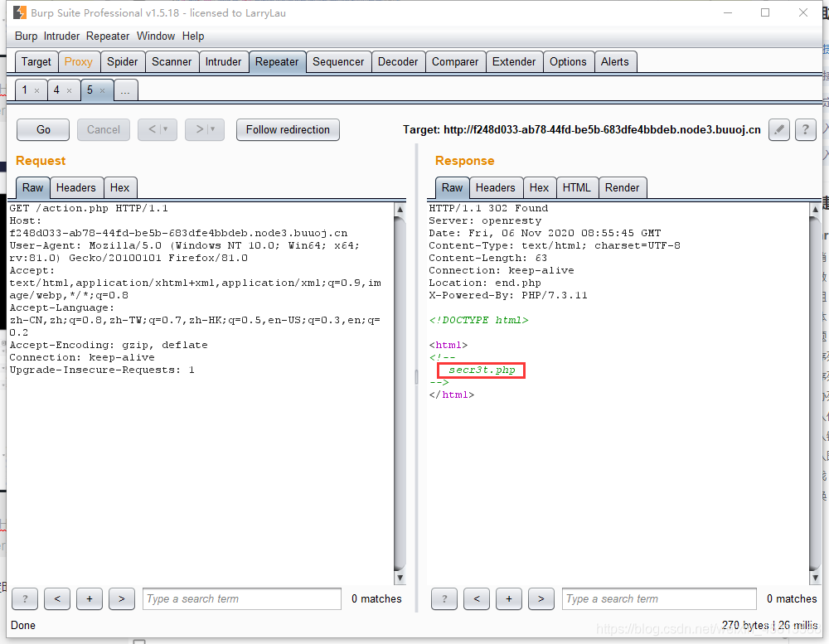
Task: Open the Intruder menu
Action: [61, 36]
